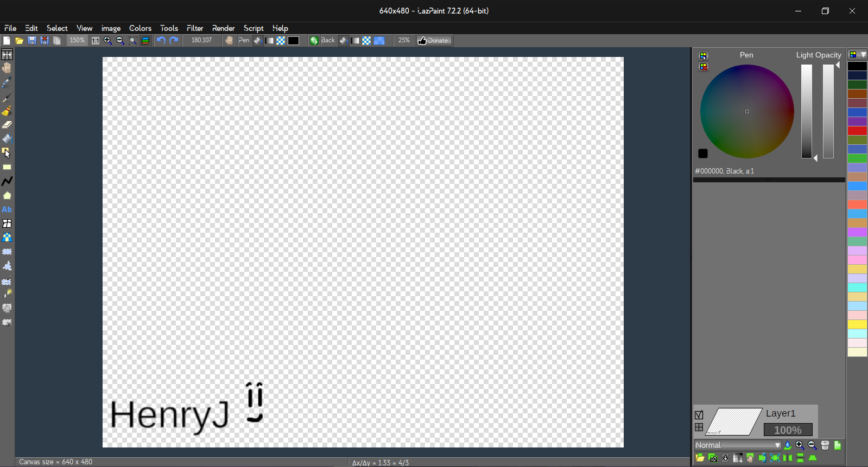Click the Donate button
The width and height of the screenshot is (868, 467).
(x=434, y=41)
